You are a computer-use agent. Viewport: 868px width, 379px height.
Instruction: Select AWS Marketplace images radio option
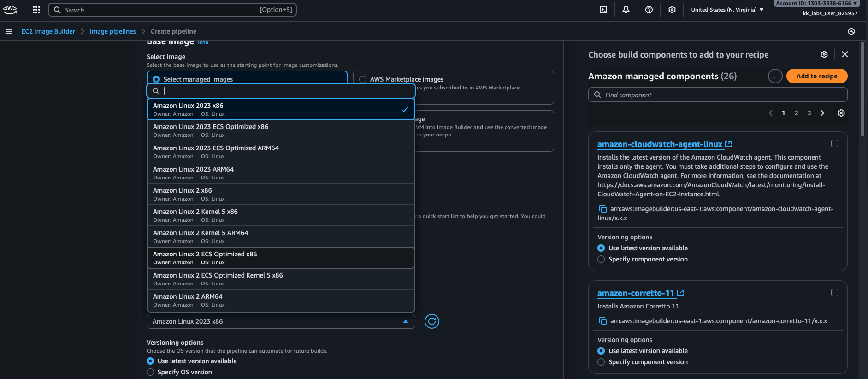(363, 79)
